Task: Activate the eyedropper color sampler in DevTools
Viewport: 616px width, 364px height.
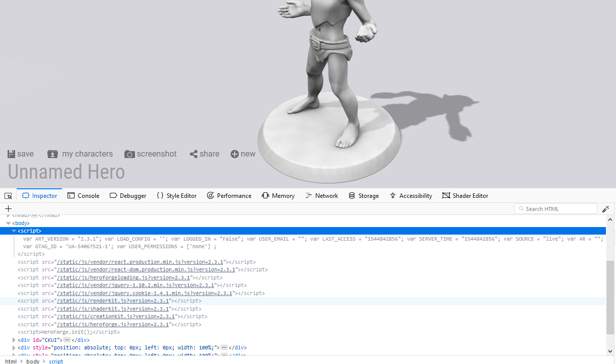Action: point(606,208)
